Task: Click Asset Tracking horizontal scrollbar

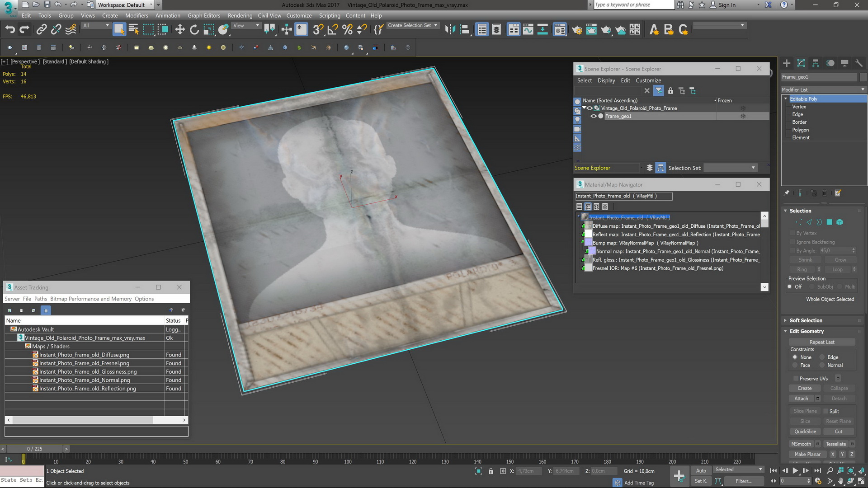Action: pyautogui.click(x=96, y=420)
